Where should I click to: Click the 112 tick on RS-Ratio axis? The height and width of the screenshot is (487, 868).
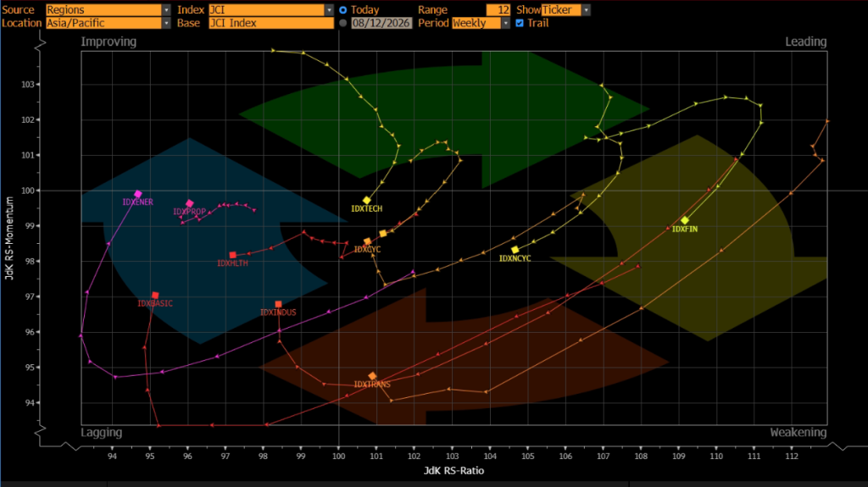(792, 457)
